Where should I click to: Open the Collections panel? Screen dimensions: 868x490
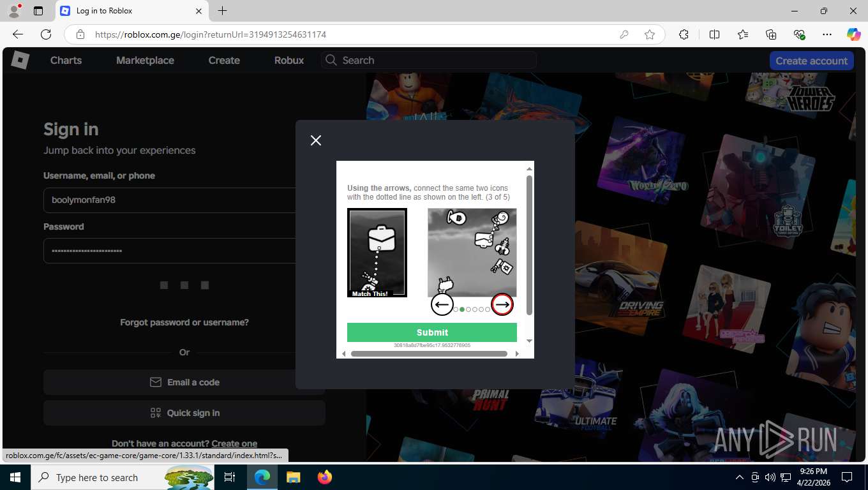(771, 34)
